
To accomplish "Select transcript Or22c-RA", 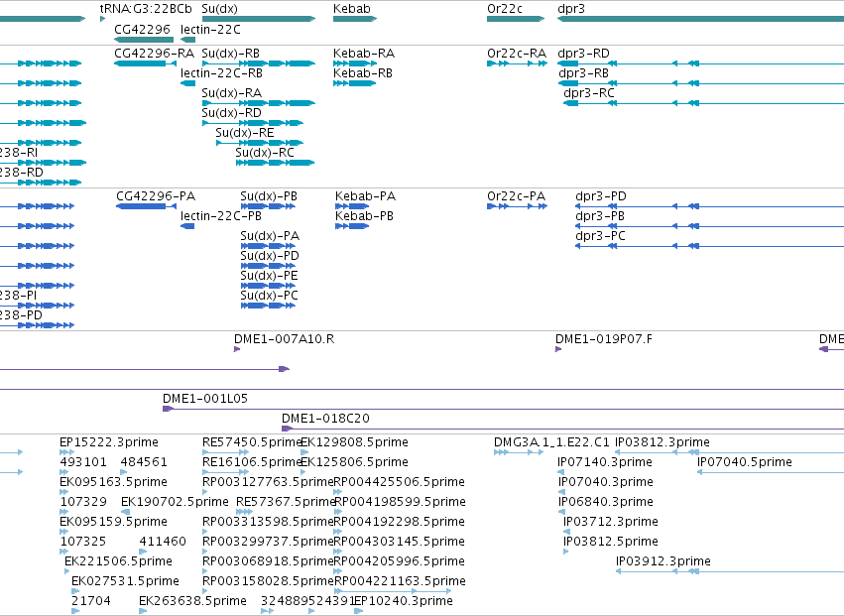I will tap(517, 54).
